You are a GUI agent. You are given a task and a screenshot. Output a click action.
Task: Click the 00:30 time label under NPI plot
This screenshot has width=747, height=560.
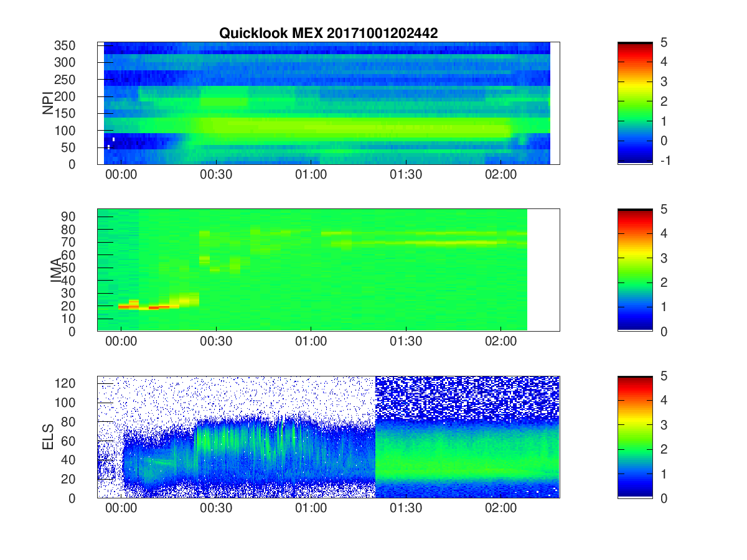[216, 175]
